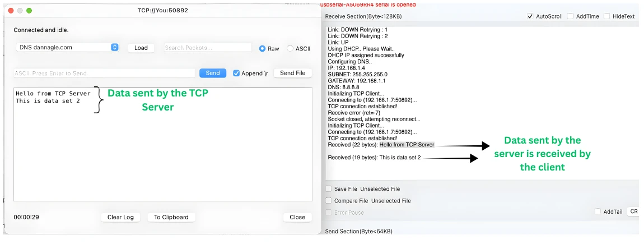Focus the Search Packets field

[208, 48]
